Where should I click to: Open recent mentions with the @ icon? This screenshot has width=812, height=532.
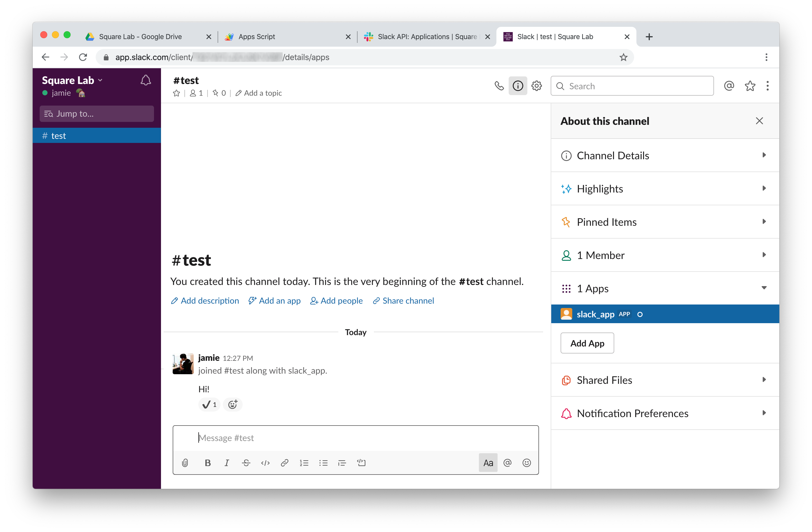(729, 86)
